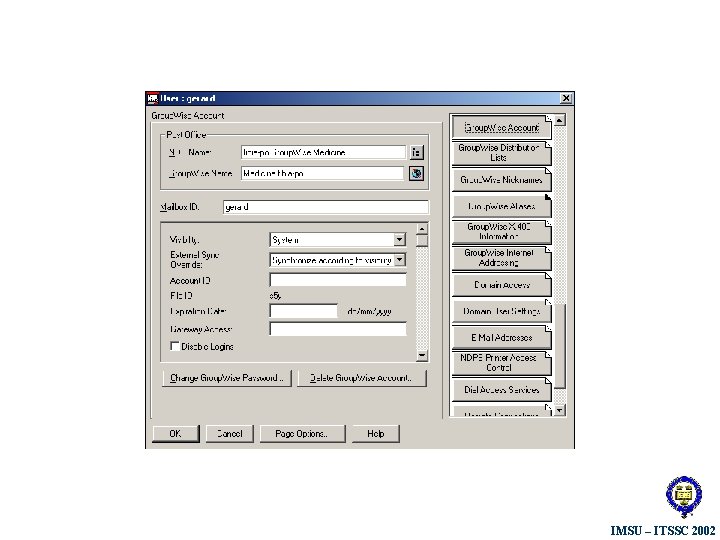Open the GroupWise Distribution Lists tab
Screen dimensions: 720x540
(501, 153)
